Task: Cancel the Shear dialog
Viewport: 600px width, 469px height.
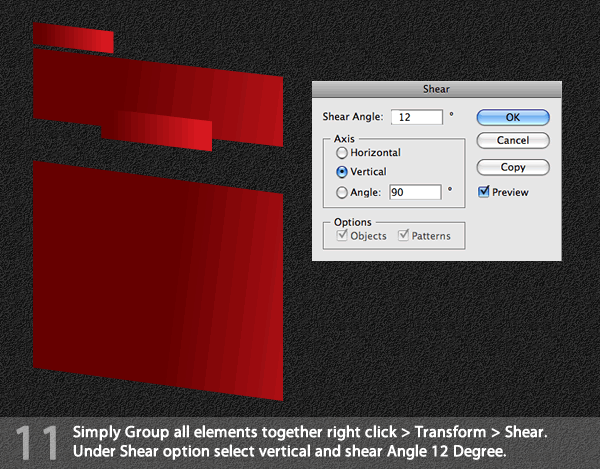Action: coord(513,140)
